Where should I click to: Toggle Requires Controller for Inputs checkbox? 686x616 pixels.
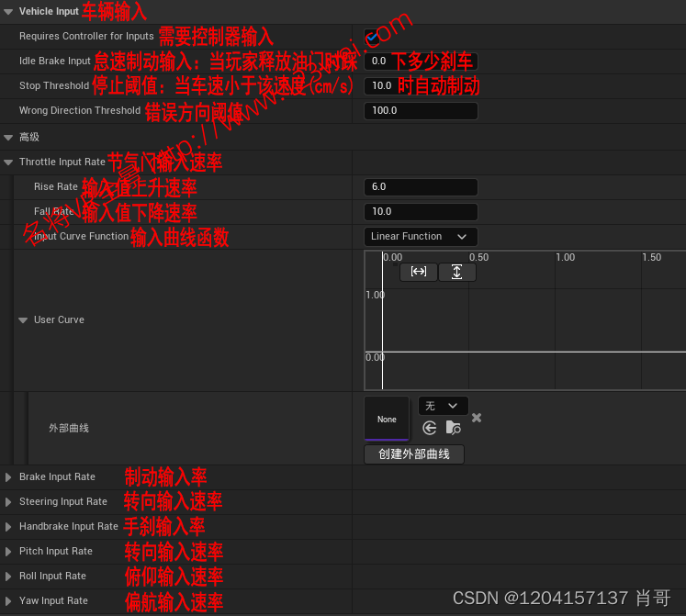371,37
